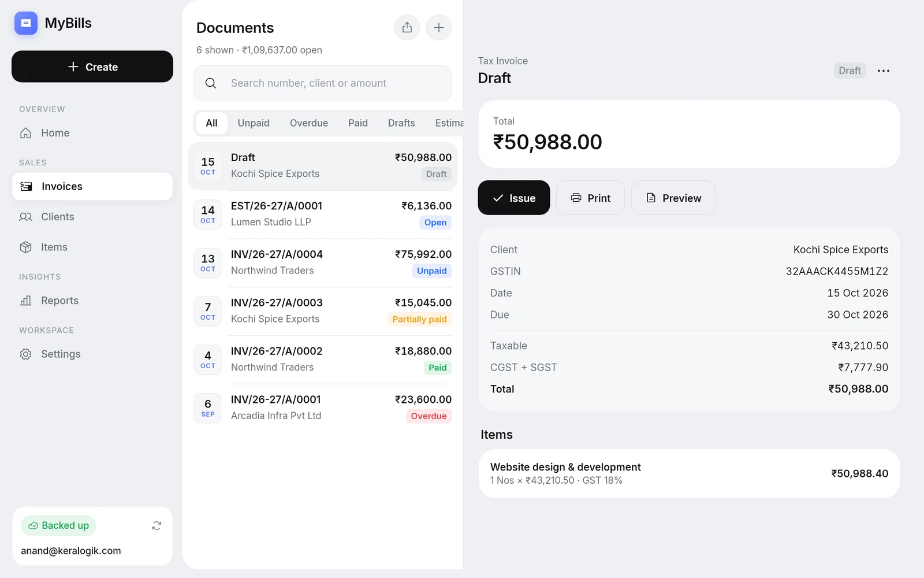Open Settings via its gear icon

(25, 354)
